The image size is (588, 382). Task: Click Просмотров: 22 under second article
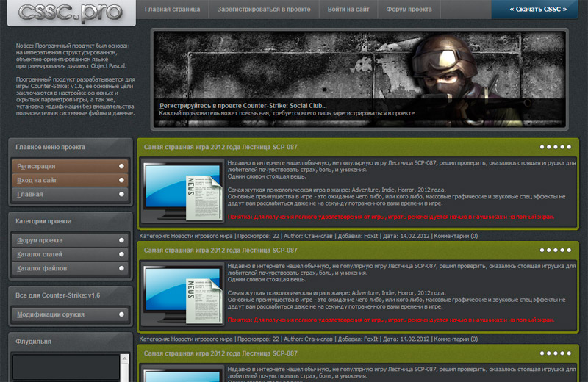click(x=258, y=339)
